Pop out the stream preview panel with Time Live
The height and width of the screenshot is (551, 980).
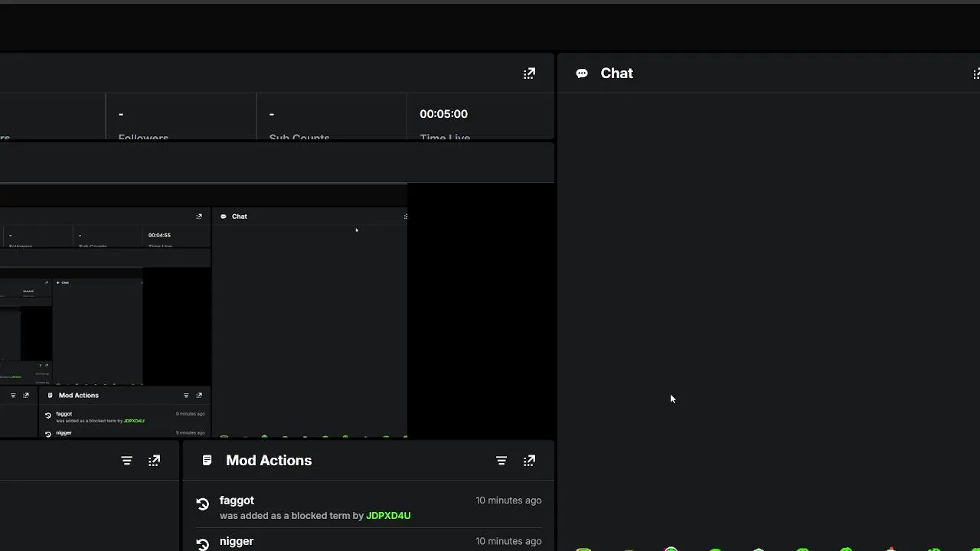click(529, 73)
